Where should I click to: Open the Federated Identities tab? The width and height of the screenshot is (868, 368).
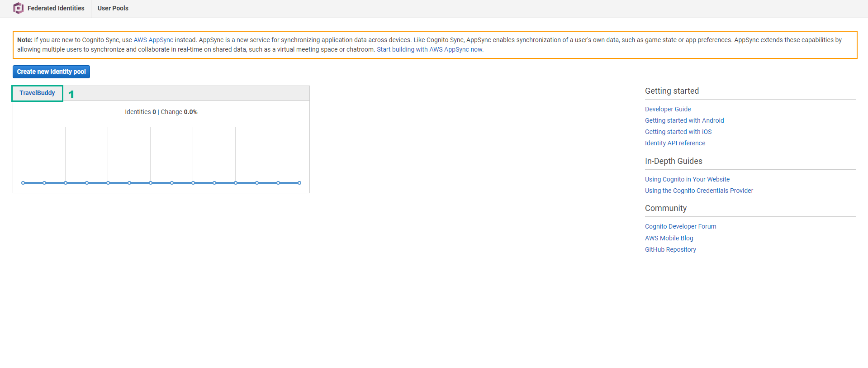56,8
